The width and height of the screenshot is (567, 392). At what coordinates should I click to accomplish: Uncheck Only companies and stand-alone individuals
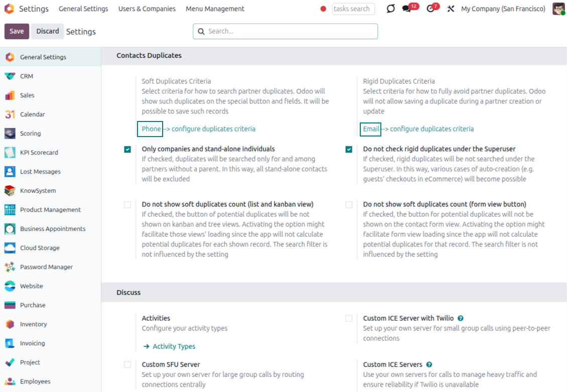[127, 150]
